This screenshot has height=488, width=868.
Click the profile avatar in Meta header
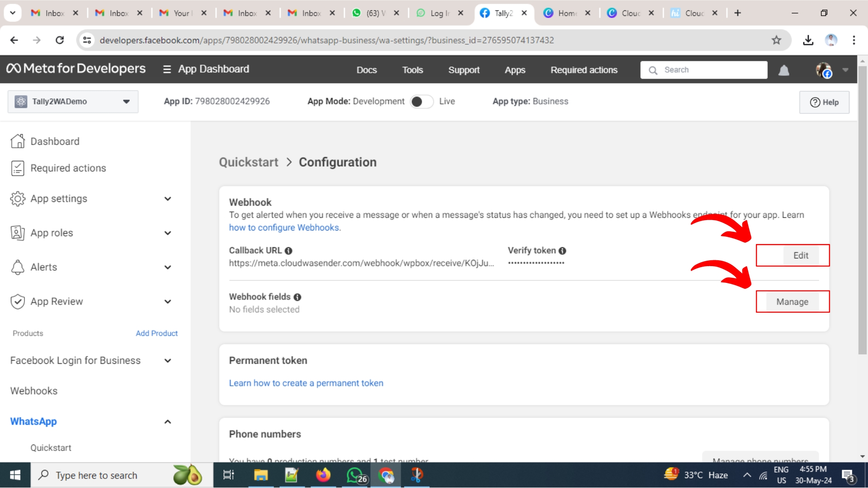(x=824, y=70)
